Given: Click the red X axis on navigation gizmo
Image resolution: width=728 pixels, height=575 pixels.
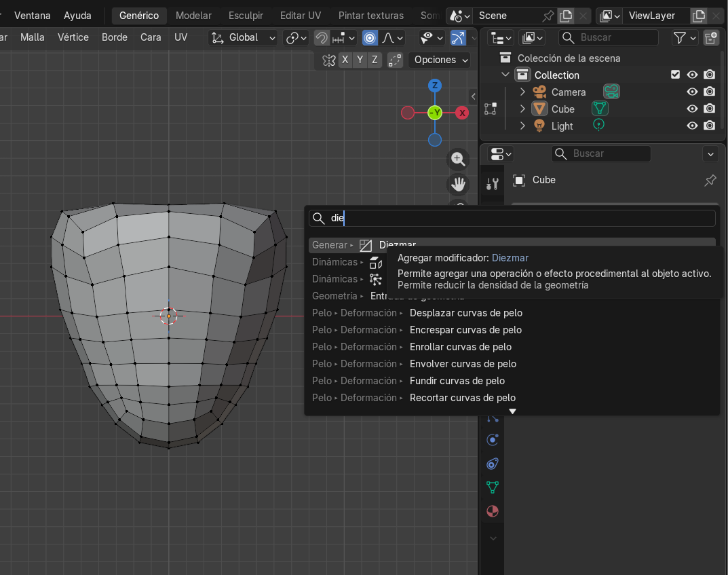Looking at the screenshot, I should coord(462,113).
